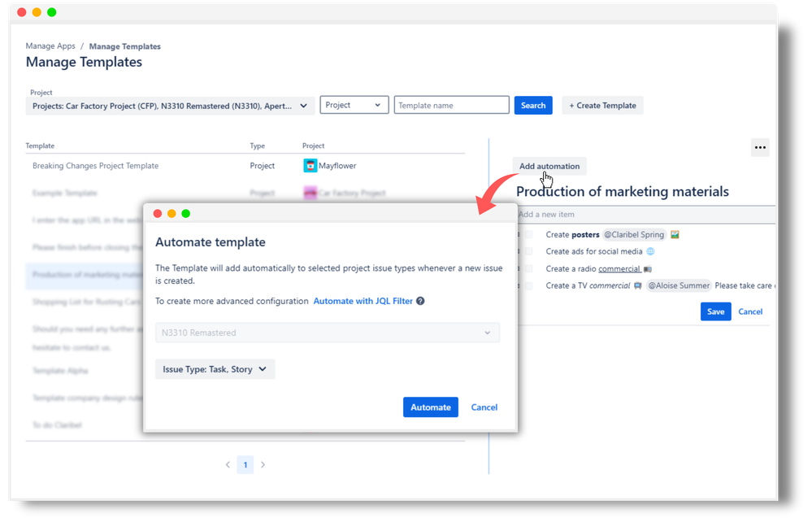Open the Manage Apps breadcrumb

[x=50, y=46]
